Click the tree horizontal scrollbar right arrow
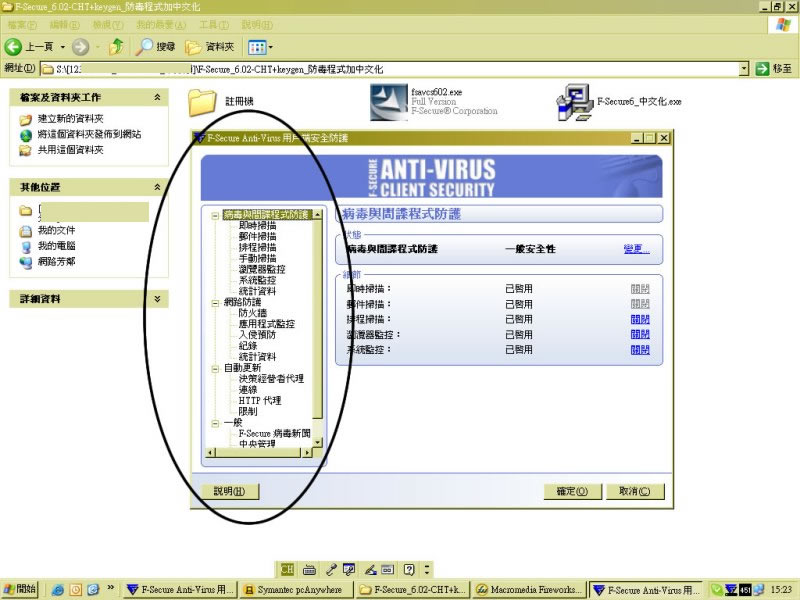Viewport: 800px width, 600px height. (307, 453)
